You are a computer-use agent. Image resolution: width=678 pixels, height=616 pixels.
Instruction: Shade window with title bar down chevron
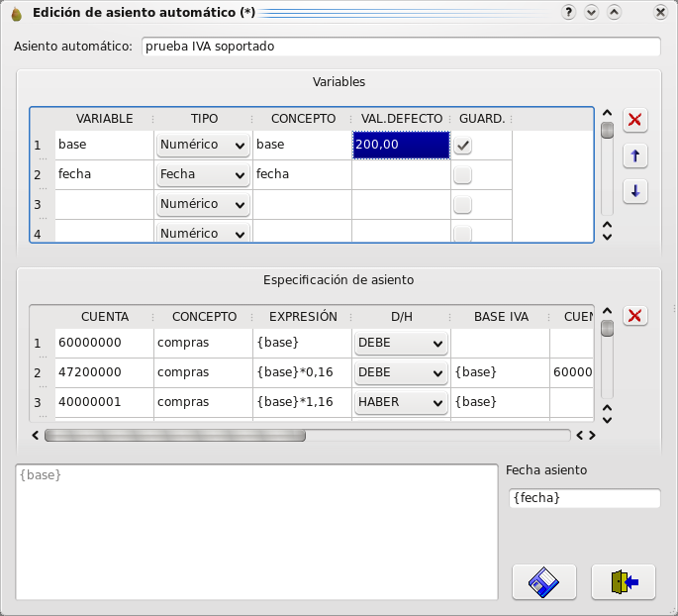point(591,12)
